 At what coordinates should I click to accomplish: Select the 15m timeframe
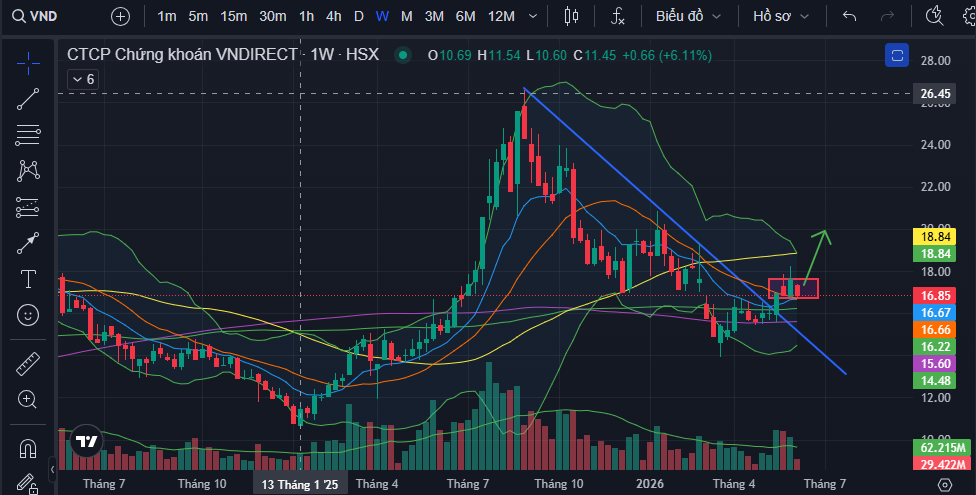point(234,16)
